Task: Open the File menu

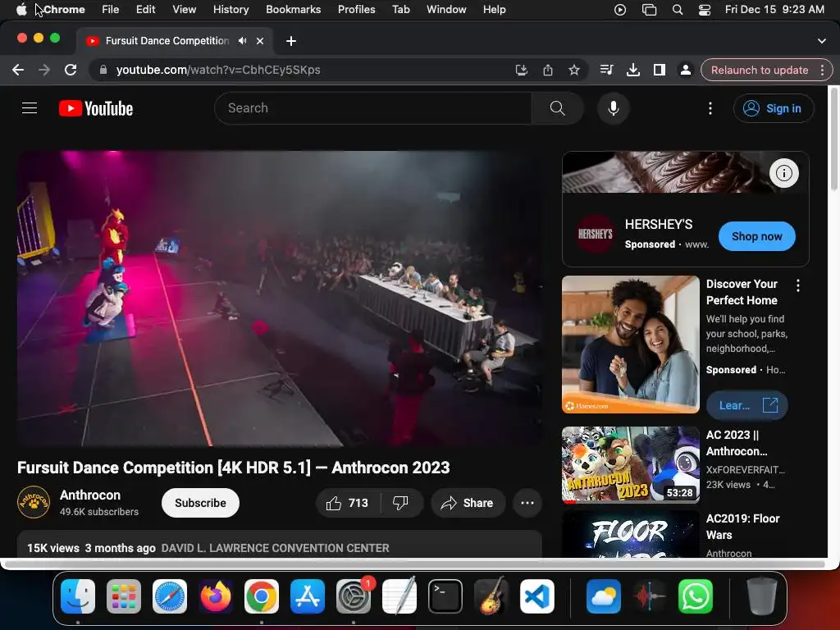Action: click(x=111, y=9)
